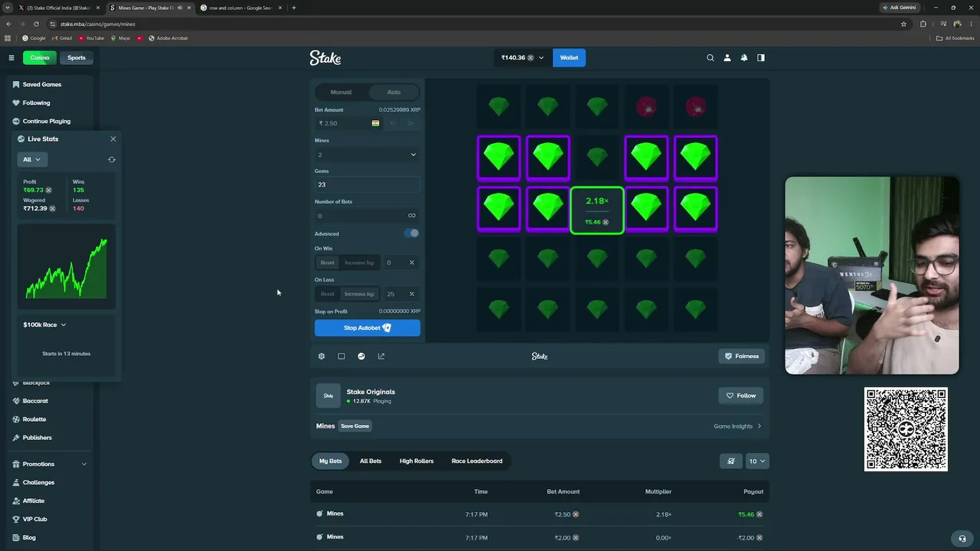The height and width of the screenshot is (551, 980).
Task: Open Maps bookmark
Action: coord(120,37)
